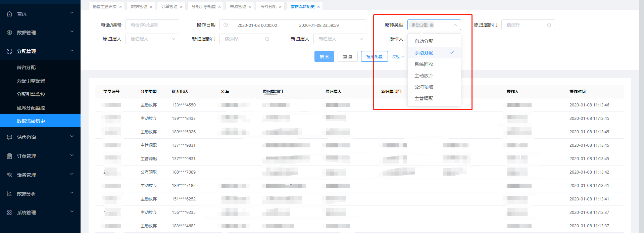
Task: Collapse the 流转类型 dropdown arrow
Action: point(455,25)
